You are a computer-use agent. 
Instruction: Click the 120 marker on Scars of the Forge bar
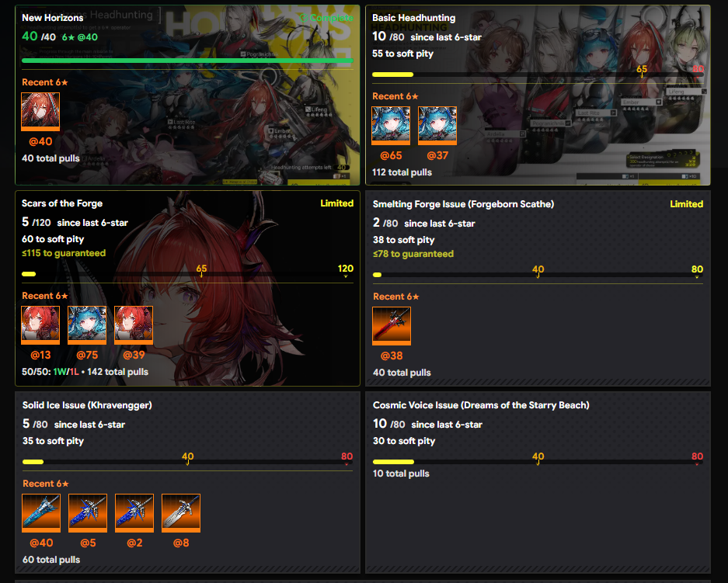(346, 270)
